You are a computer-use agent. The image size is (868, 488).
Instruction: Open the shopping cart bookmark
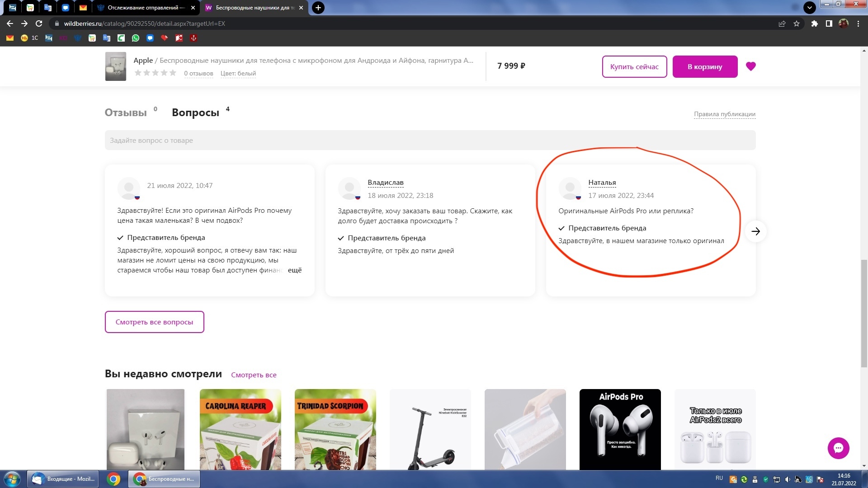tap(92, 38)
